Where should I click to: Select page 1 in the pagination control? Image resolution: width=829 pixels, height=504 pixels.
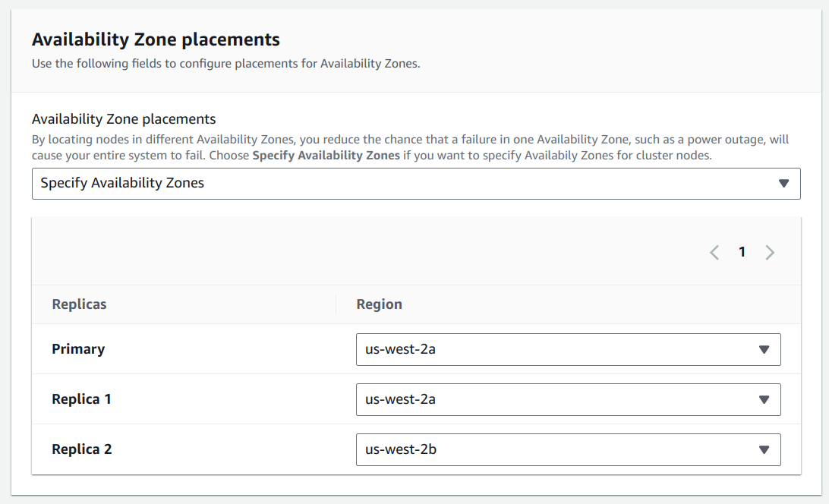pos(742,252)
